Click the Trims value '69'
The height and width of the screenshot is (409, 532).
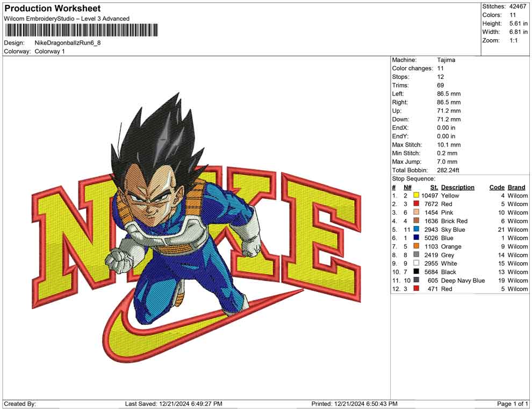[441, 85]
